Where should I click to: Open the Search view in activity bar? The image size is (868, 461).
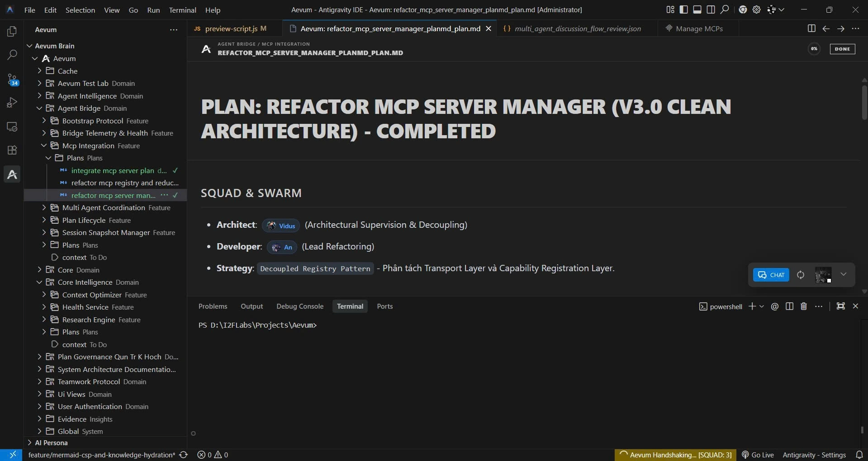click(x=12, y=55)
